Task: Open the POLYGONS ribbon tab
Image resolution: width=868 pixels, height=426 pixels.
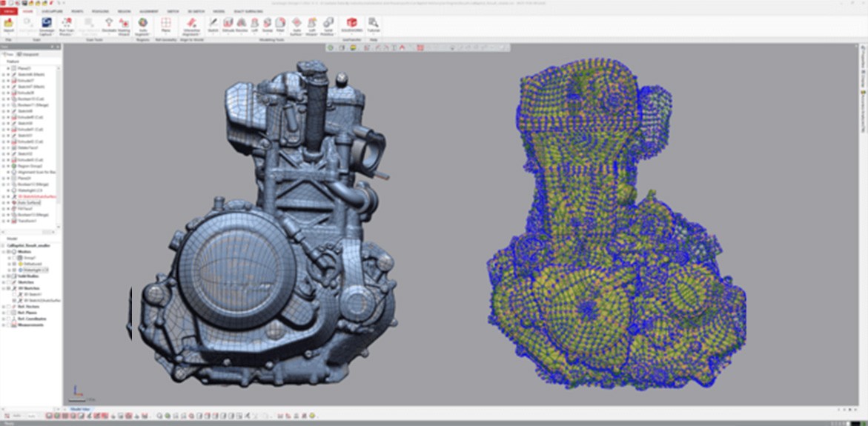Action: pos(98,12)
